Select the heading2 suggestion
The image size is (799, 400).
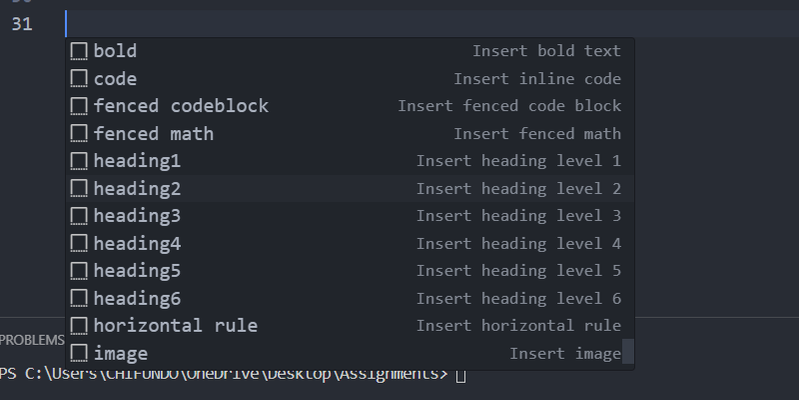click(x=137, y=189)
